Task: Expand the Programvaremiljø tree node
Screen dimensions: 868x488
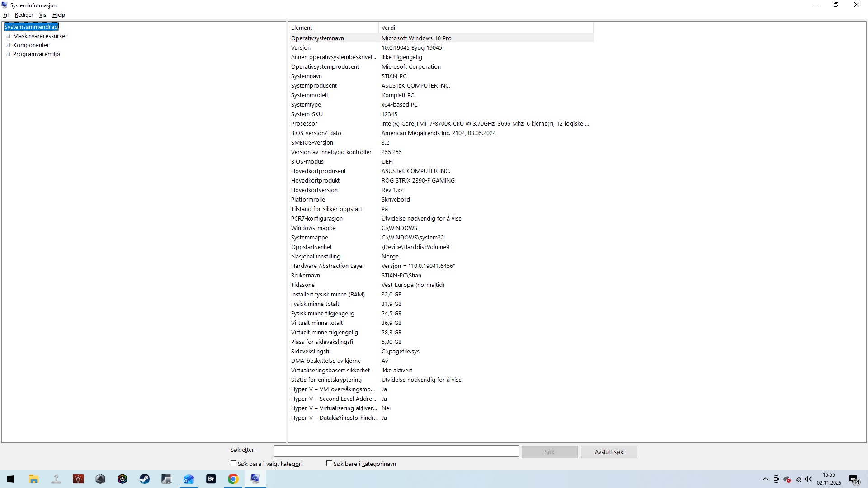Action: click(8, 54)
